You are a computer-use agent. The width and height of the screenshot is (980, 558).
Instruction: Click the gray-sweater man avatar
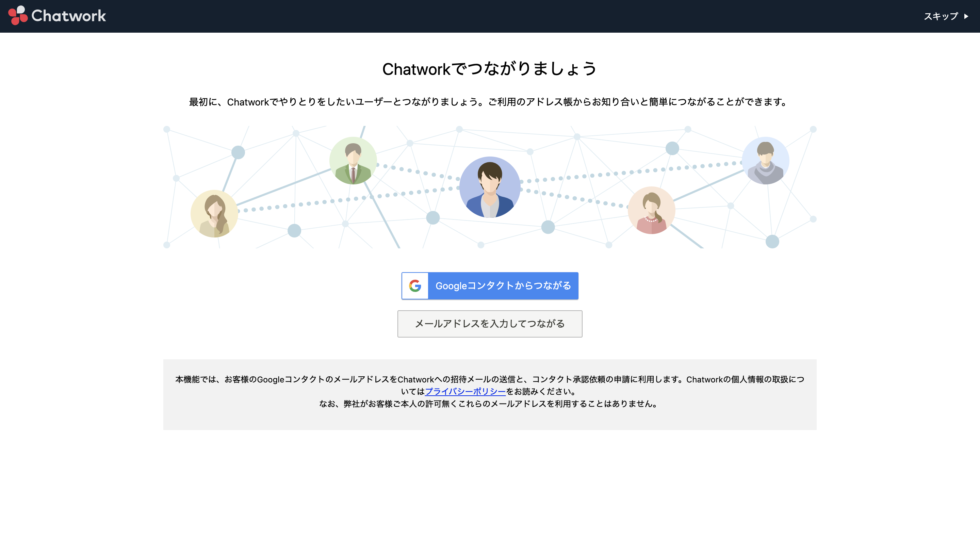(x=765, y=161)
